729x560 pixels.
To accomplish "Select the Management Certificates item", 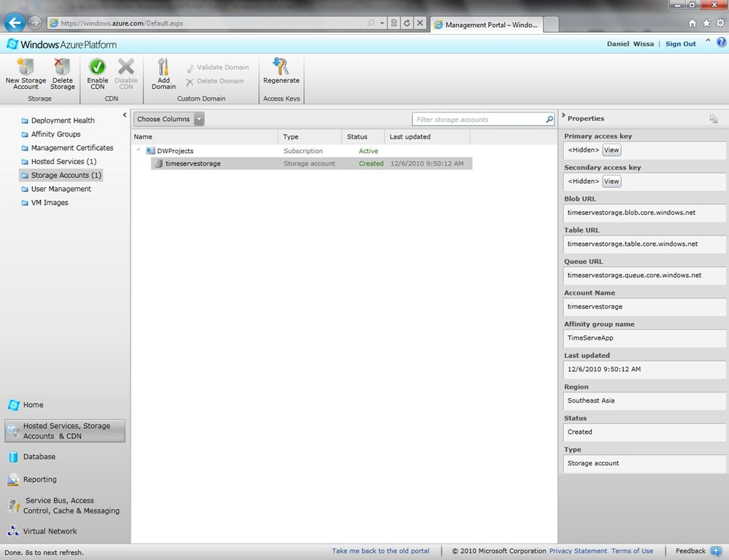I will pos(72,148).
